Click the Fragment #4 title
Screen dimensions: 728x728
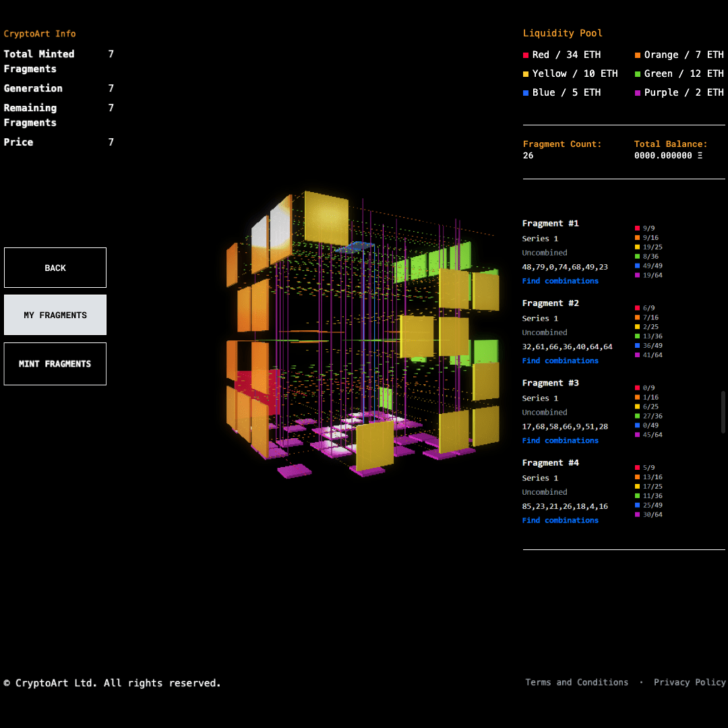coord(550,463)
